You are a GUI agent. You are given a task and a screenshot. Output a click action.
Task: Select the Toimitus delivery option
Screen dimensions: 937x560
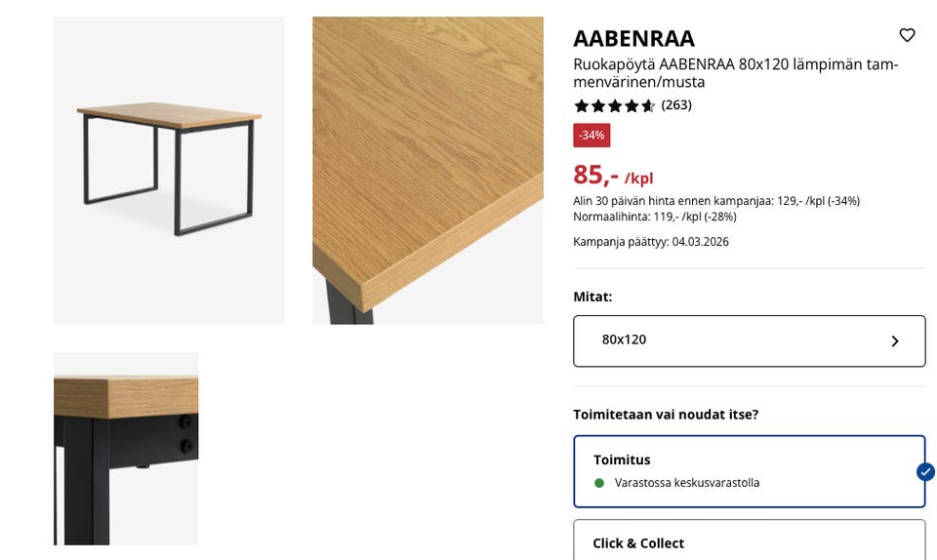pyautogui.click(x=749, y=471)
